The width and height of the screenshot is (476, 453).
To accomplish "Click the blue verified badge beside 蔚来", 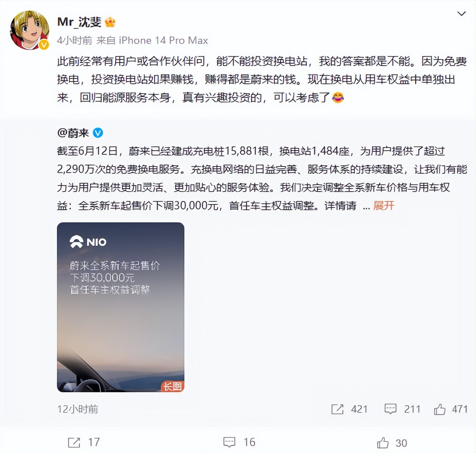I will tap(98, 133).
